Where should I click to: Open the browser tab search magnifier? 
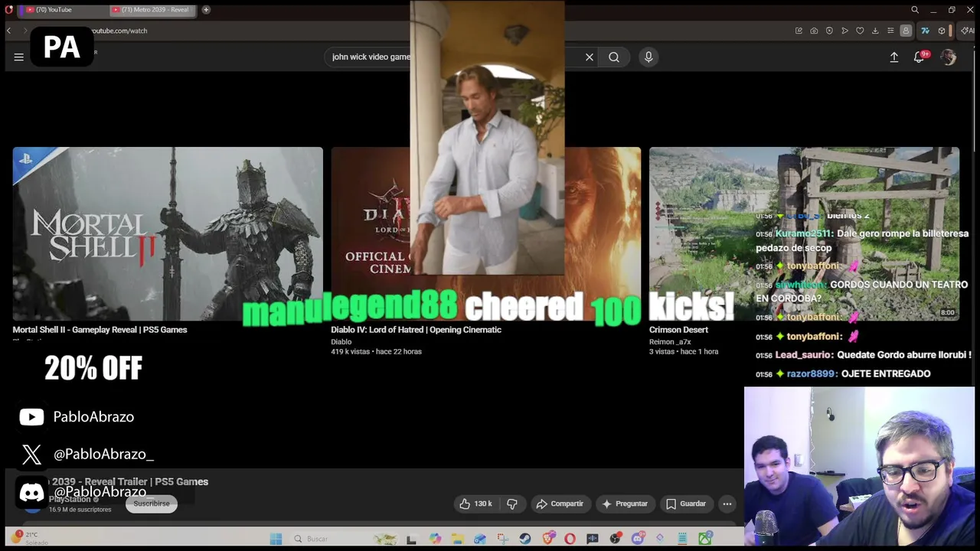point(914,10)
